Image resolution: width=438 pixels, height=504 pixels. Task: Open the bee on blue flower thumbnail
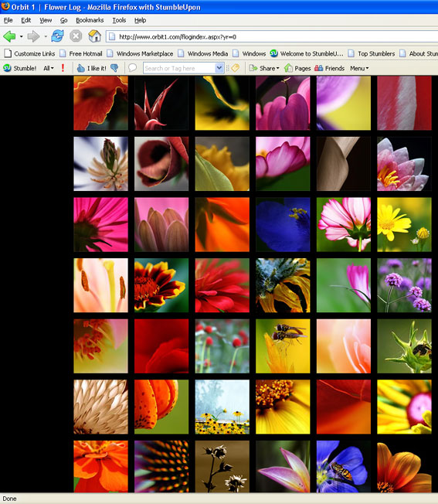[x=343, y=466]
